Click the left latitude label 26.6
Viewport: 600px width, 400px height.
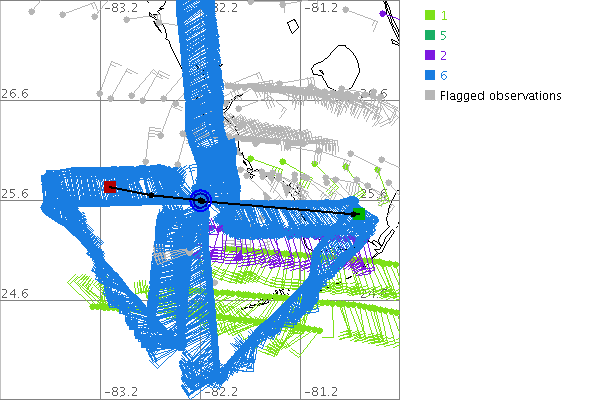[x=14, y=94]
